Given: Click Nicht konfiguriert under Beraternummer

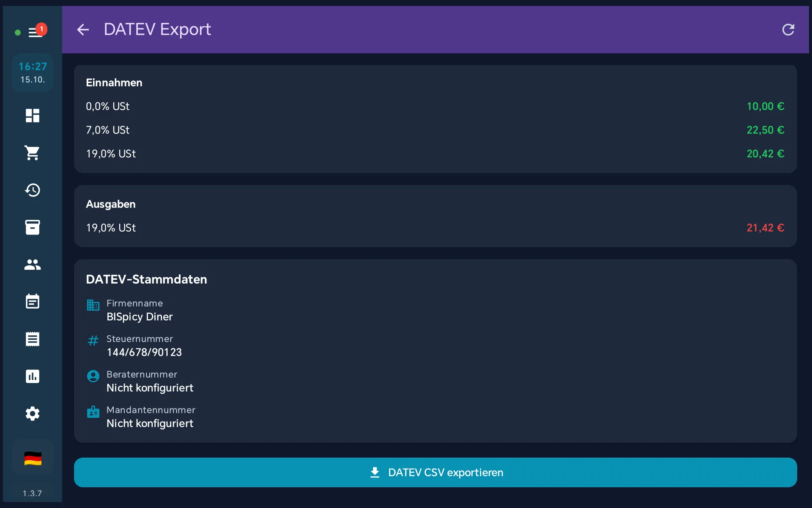Looking at the screenshot, I should pos(150,388).
